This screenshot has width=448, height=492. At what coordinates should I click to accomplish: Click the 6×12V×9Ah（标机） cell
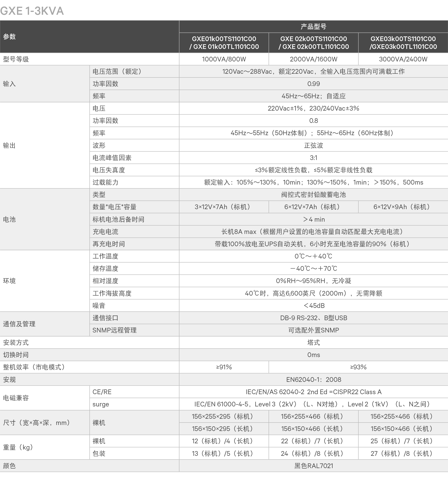[403, 207]
